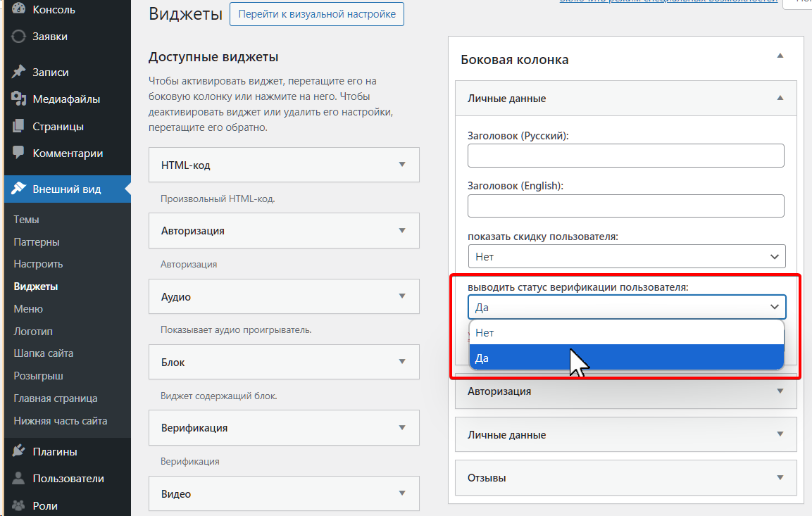
Task: Select 'Нет' in the open verification dropdown
Action: 626,332
